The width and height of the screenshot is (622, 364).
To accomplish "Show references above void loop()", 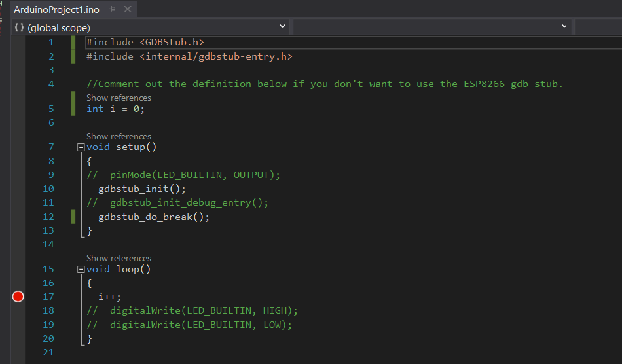I will point(119,258).
